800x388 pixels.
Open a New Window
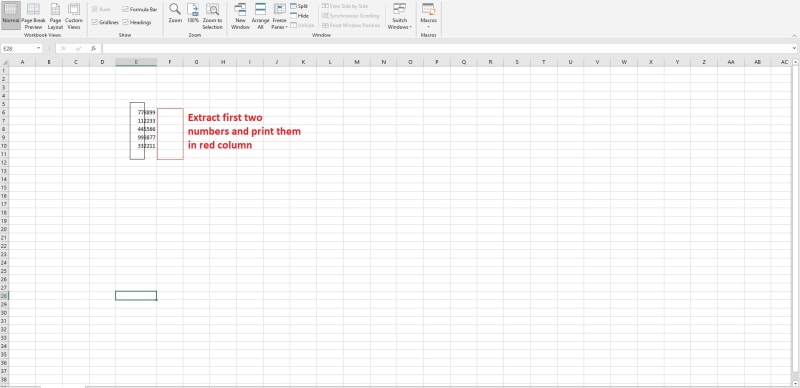click(x=240, y=15)
